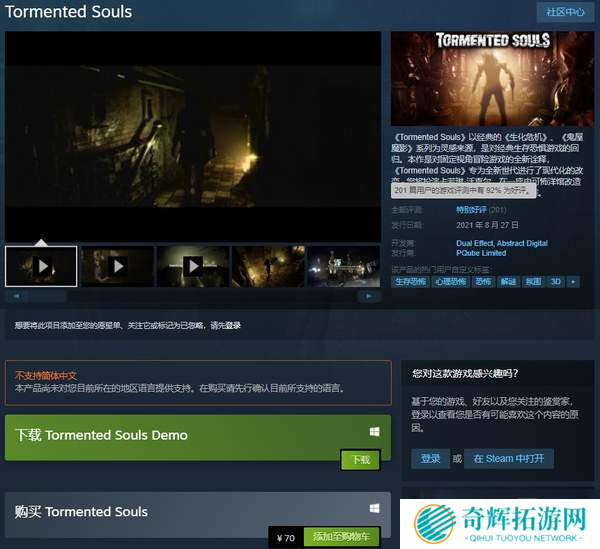Screen dimensions: 600x549
Task: Open PQube Limited publisher link
Action: tap(481, 253)
